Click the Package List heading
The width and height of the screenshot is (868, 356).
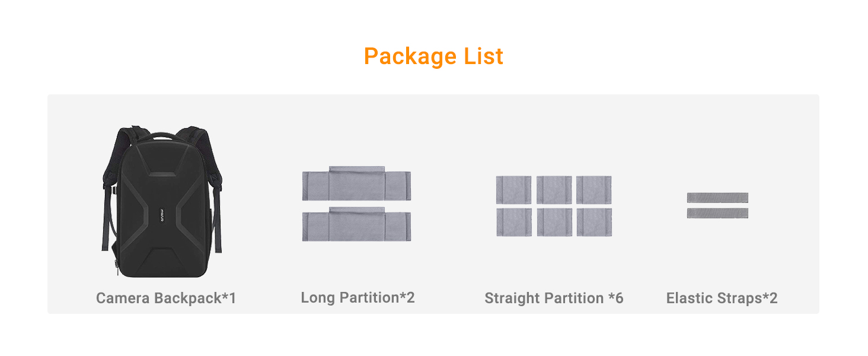(433, 56)
